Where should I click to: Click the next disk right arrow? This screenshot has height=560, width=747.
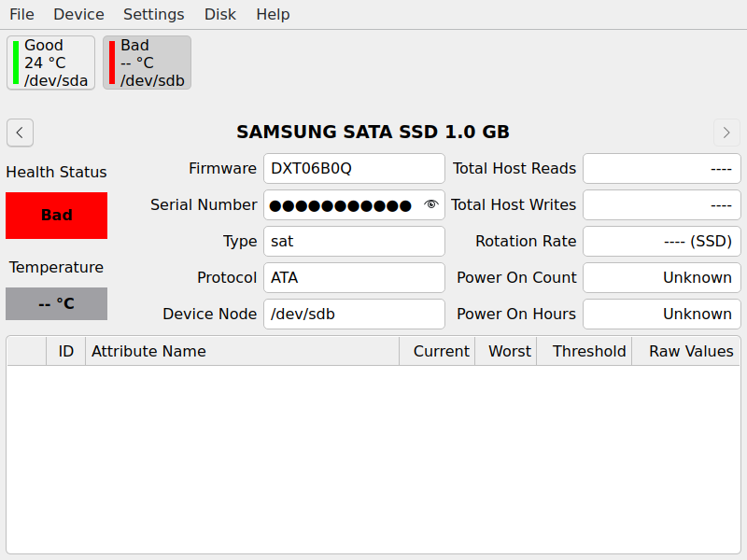click(726, 133)
